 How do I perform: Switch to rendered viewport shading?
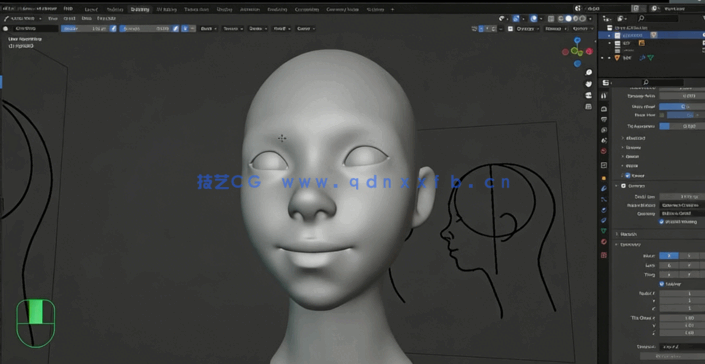(583, 18)
